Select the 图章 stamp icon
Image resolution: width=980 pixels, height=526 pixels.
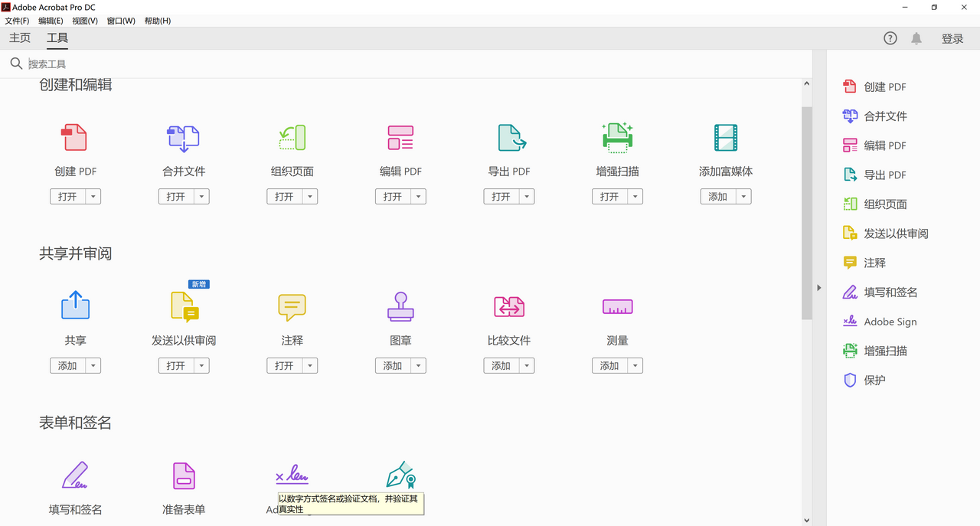click(400, 306)
